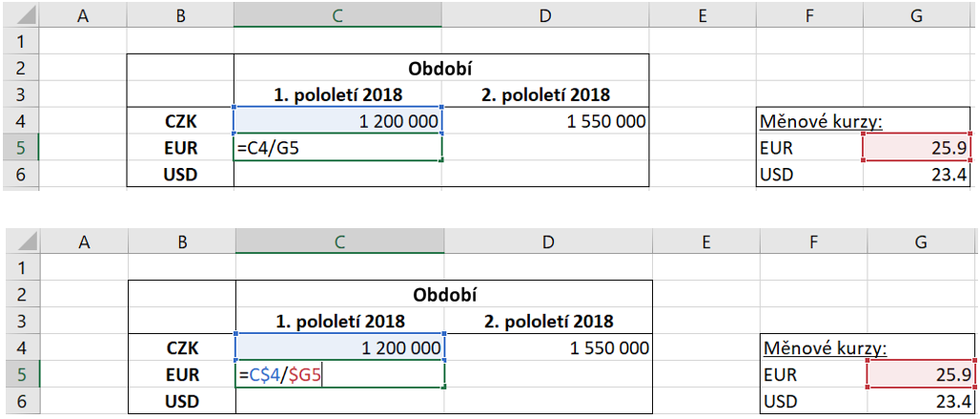Click '2. pololetí 2018' header in top sheet
Viewport: 980px width, 419px height.
[546, 94]
